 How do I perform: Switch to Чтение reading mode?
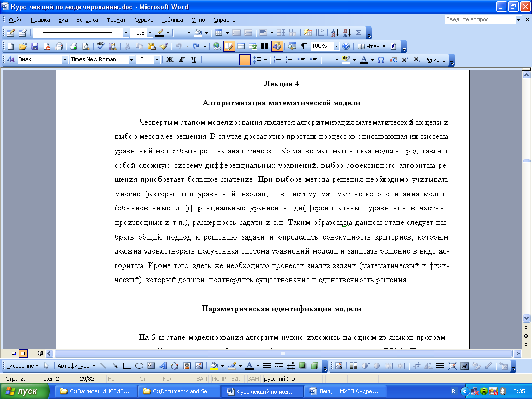tap(372, 46)
